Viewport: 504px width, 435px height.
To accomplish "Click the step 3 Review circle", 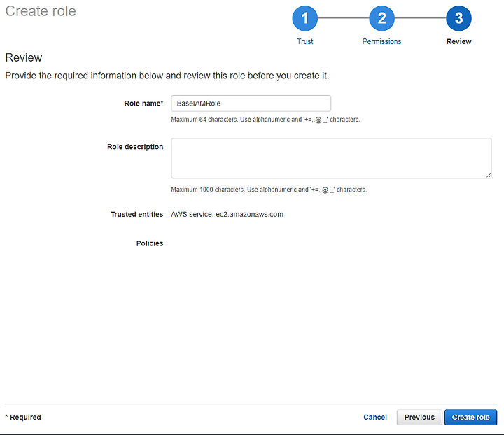I will [x=458, y=18].
